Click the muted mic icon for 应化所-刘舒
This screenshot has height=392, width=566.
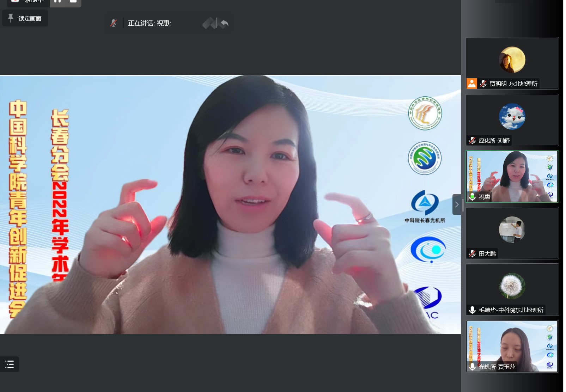[473, 140]
